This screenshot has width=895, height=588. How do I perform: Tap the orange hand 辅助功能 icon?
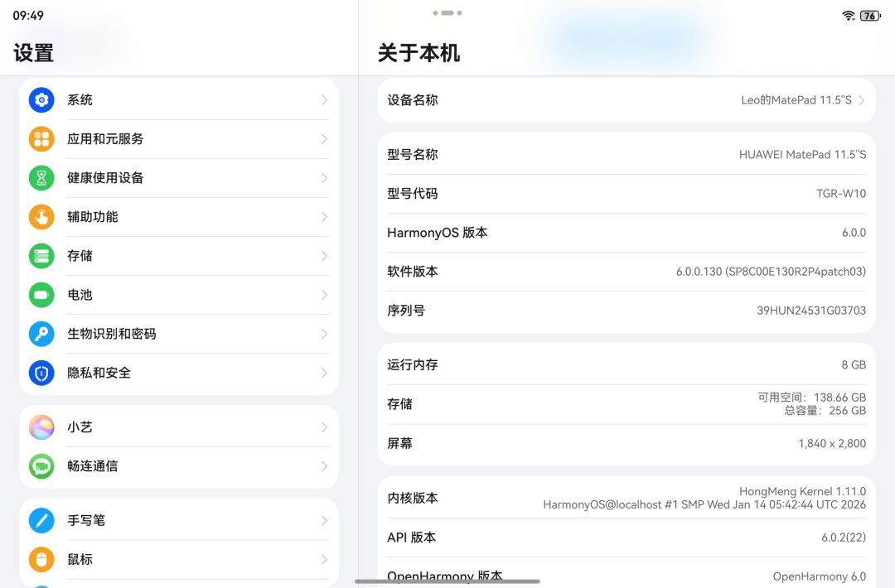[41, 217]
